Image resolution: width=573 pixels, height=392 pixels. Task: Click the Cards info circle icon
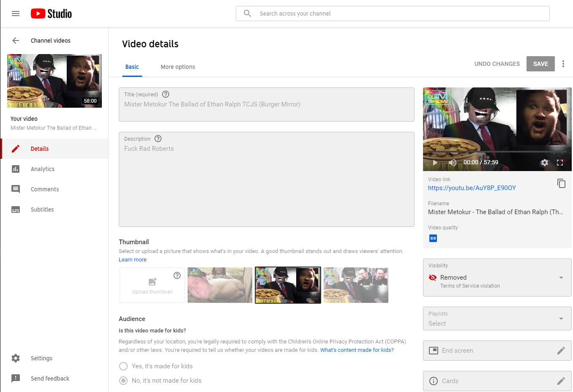tap(434, 381)
